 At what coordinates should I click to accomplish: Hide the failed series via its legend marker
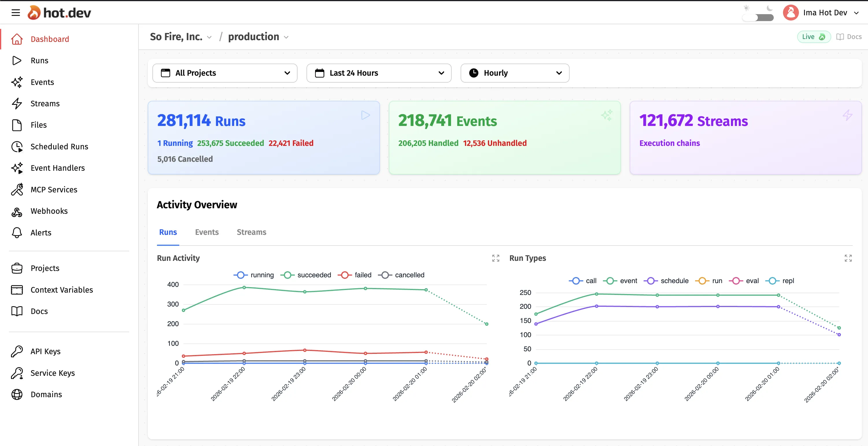click(x=345, y=275)
